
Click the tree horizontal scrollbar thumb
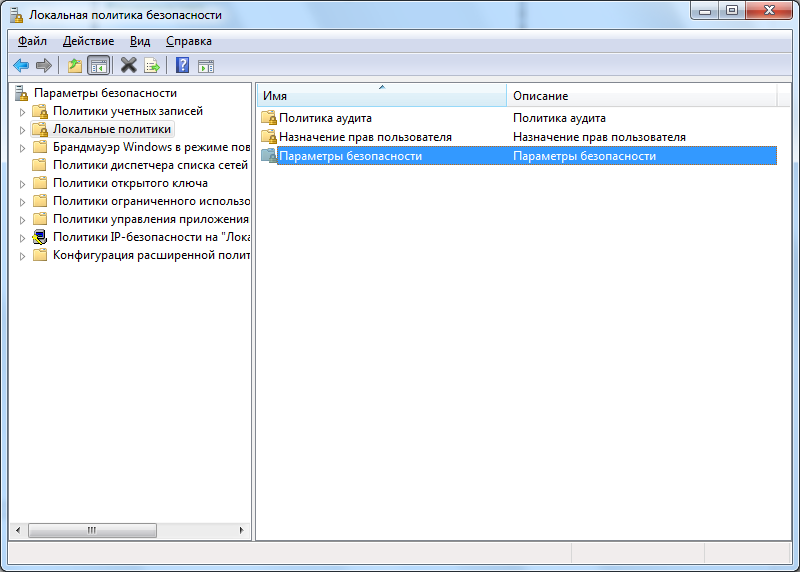coord(92,530)
